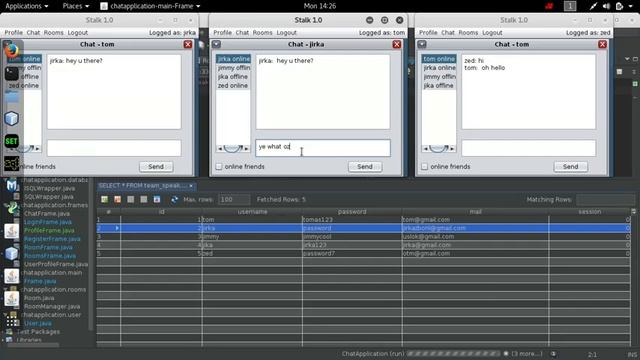Click Send in zed's window

[571, 167]
